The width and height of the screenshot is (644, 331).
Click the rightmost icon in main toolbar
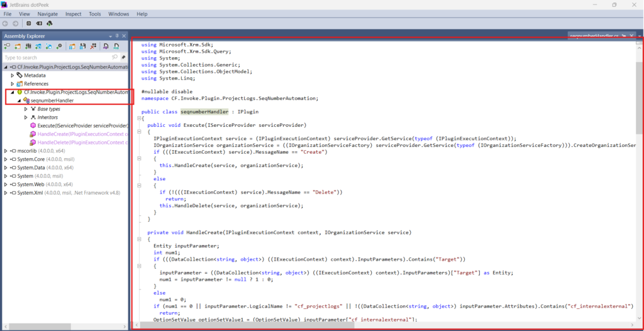click(x=49, y=24)
